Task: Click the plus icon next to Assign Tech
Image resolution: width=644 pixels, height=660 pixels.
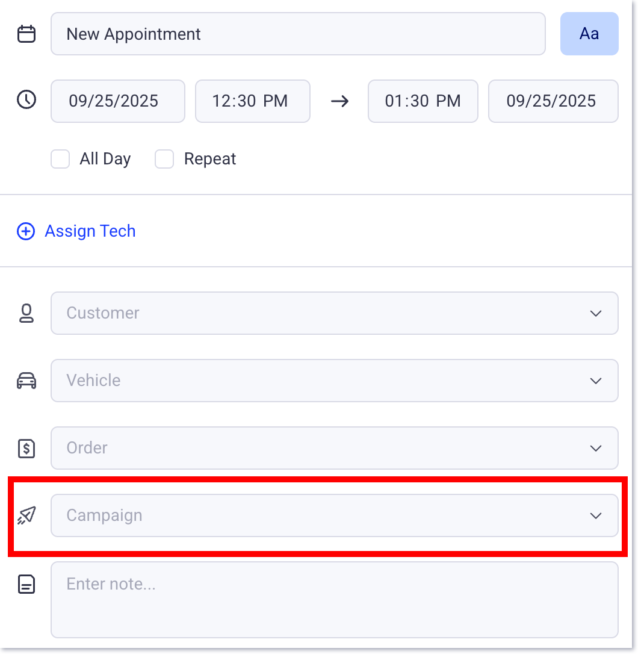Action: click(x=26, y=231)
